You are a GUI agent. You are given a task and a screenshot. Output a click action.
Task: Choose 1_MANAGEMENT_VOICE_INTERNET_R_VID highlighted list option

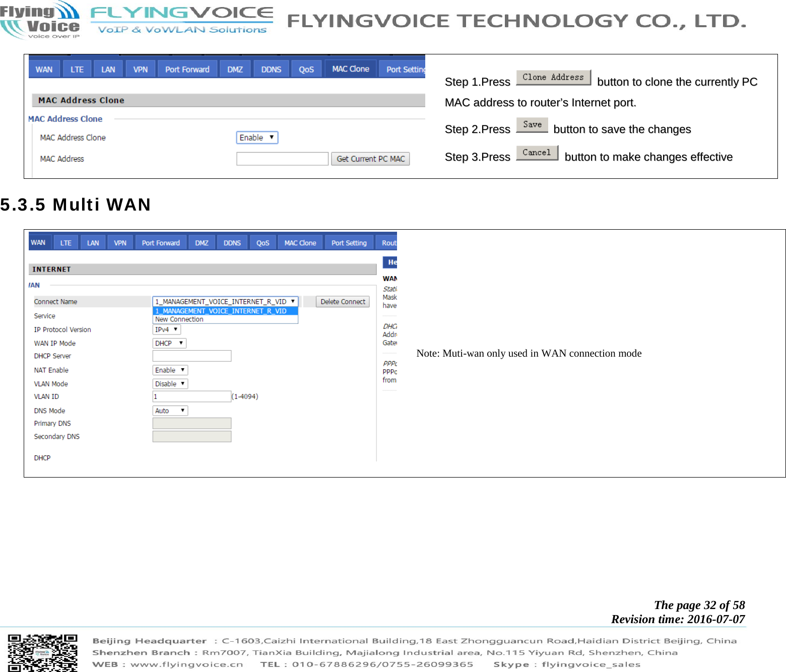click(x=225, y=311)
